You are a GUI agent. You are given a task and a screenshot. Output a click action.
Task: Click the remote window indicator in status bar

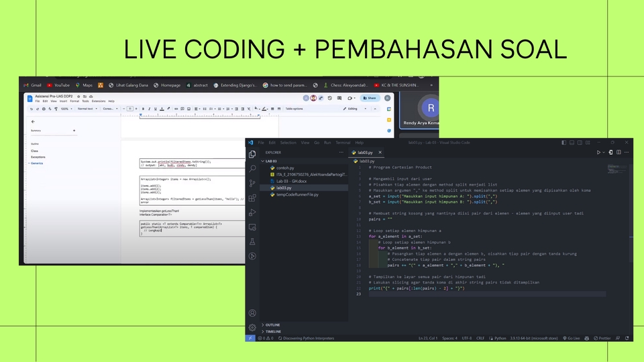point(250,338)
